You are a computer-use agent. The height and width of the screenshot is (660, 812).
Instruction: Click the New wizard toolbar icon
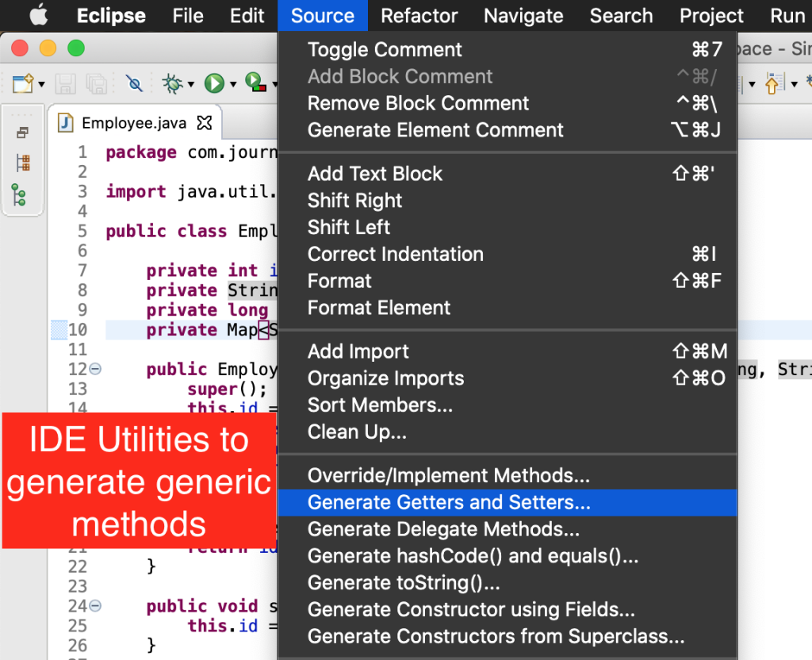pyautogui.click(x=23, y=82)
